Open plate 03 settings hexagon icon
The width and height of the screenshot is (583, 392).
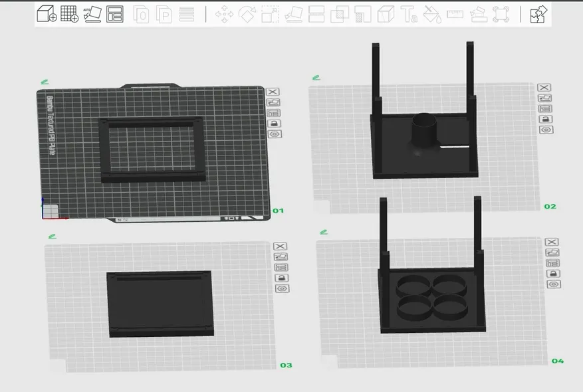click(x=283, y=289)
